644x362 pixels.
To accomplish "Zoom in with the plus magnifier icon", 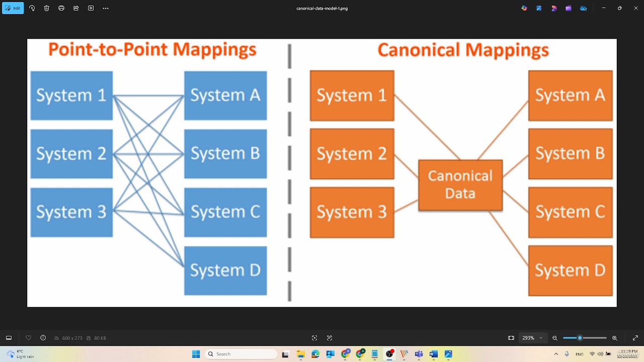I will tap(615, 338).
